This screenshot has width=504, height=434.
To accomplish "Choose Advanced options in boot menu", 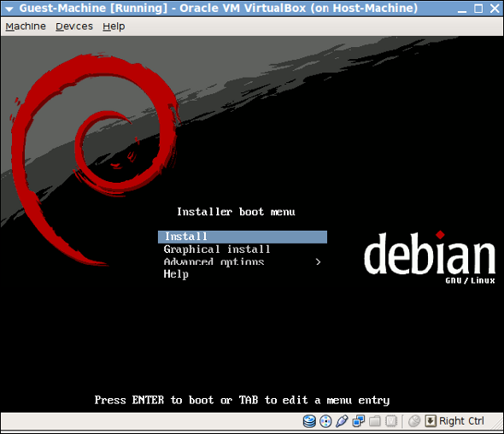I will [x=243, y=261].
